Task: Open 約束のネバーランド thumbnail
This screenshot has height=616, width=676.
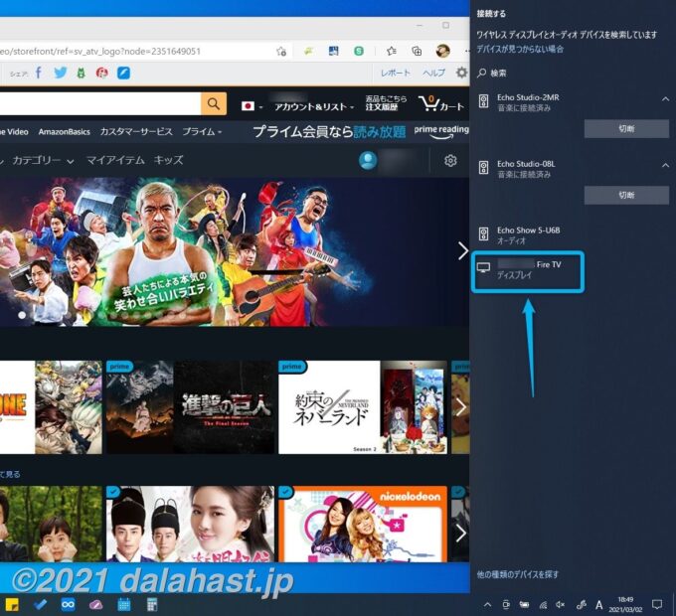Action: [363, 407]
